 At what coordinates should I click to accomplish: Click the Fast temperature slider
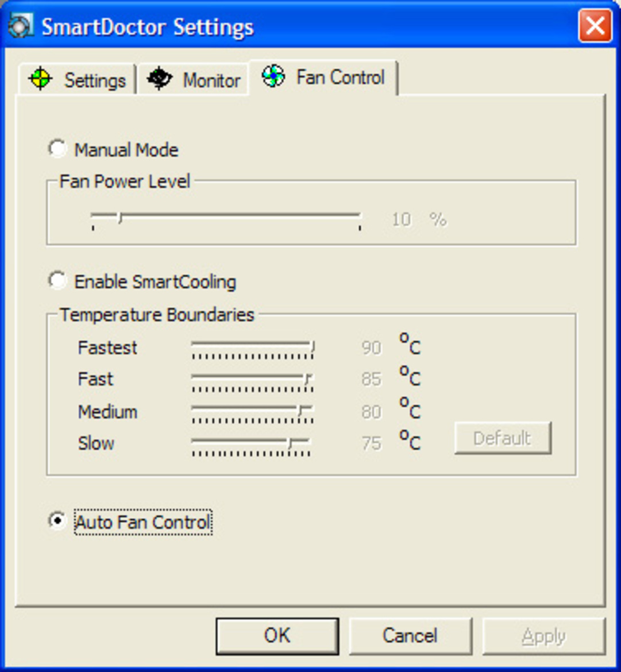click(253, 378)
